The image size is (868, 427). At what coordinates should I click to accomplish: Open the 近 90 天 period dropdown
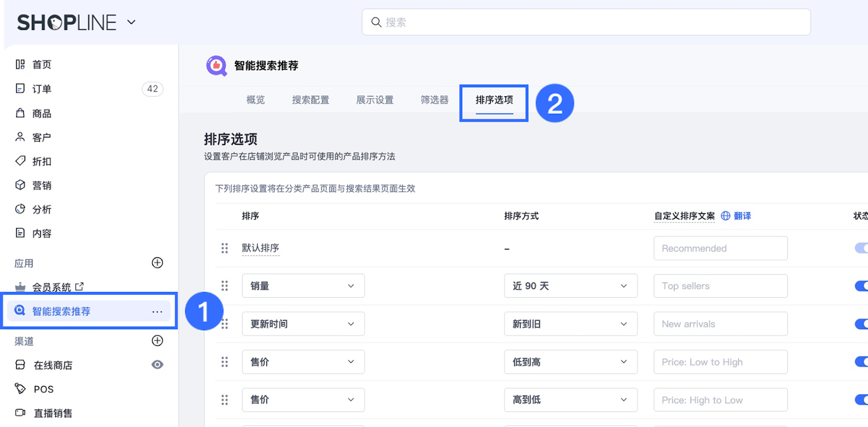(x=571, y=286)
